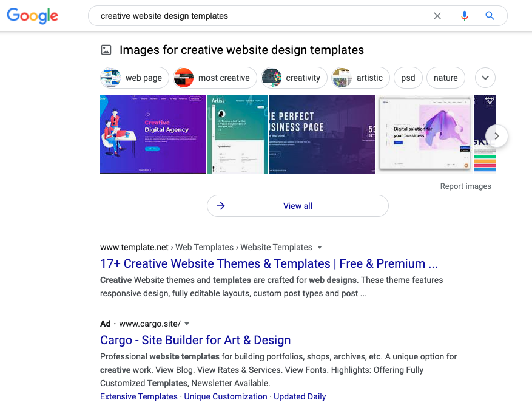The height and width of the screenshot is (411, 532).
Task: Open template.net result options dropdown arrow
Action: 319,247
